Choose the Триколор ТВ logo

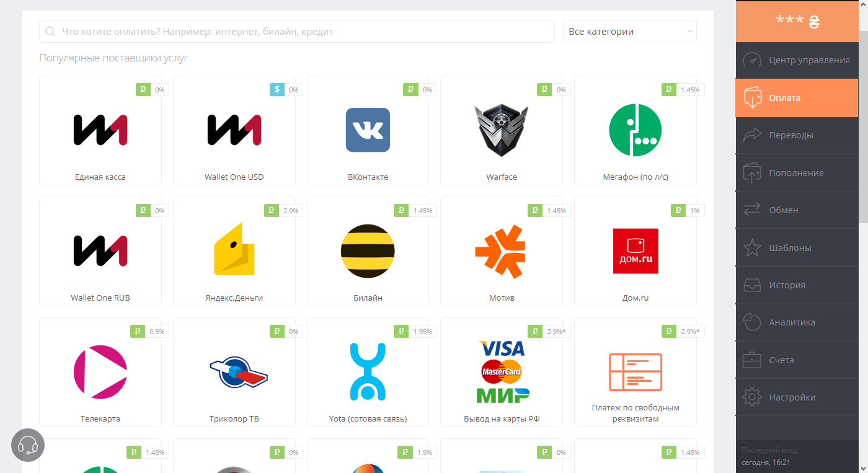click(239, 372)
